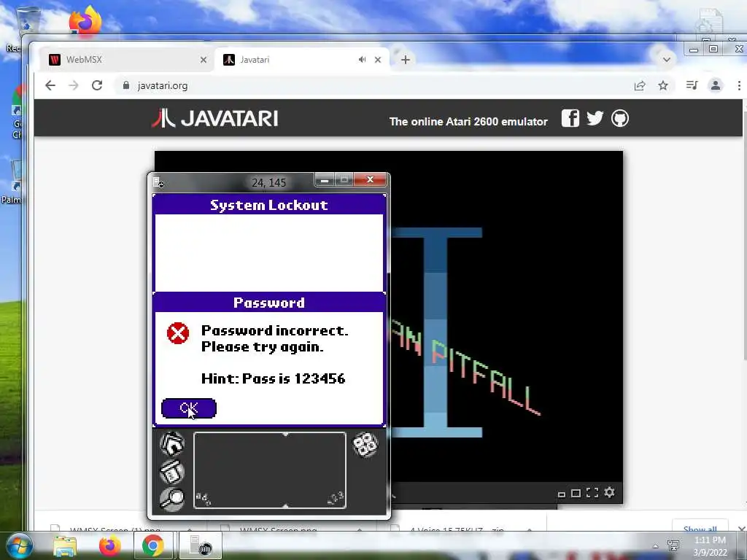Minimize the Palm emulator window
Viewport: 747px width, 560px height.
[325, 179]
